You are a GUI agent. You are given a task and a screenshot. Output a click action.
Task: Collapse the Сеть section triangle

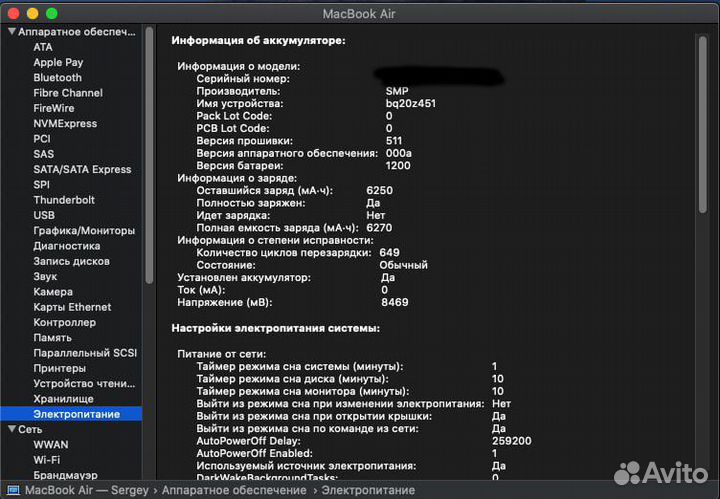pyautogui.click(x=11, y=429)
